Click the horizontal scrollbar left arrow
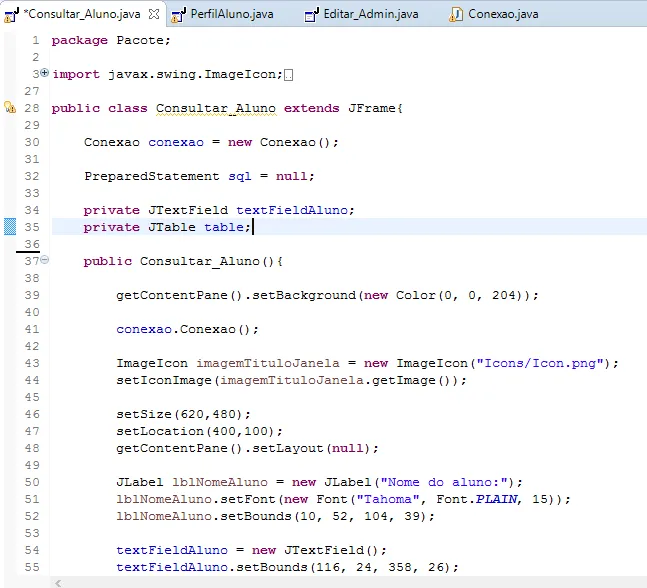This screenshot has height=588, width=647. pyautogui.click(x=58, y=583)
